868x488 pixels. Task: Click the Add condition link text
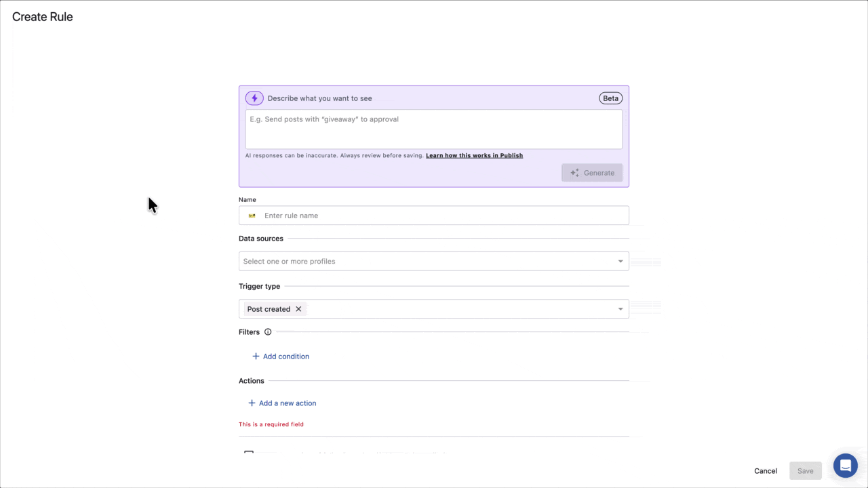pos(285,357)
